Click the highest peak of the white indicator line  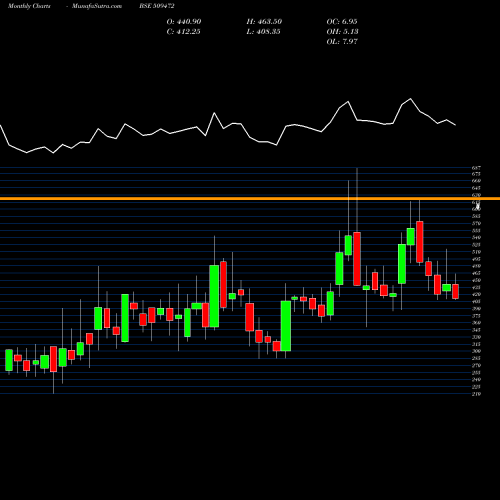point(410,99)
